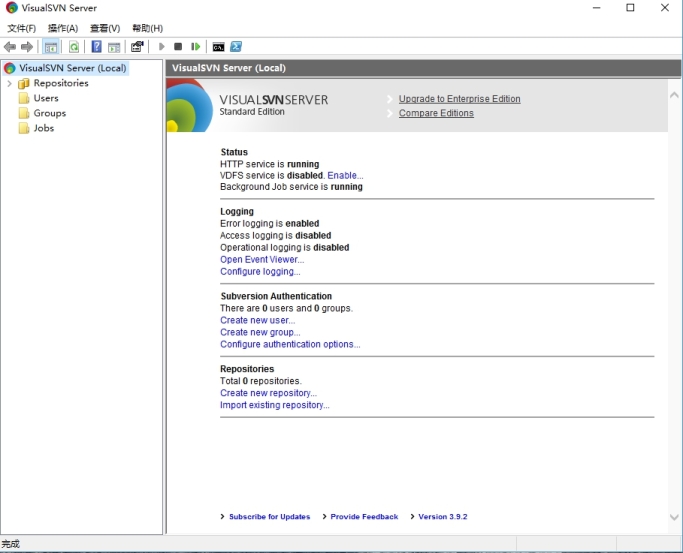683x553 pixels.
Task: Click the scroll up arrow in right pane
Action: [x=674, y=95]
